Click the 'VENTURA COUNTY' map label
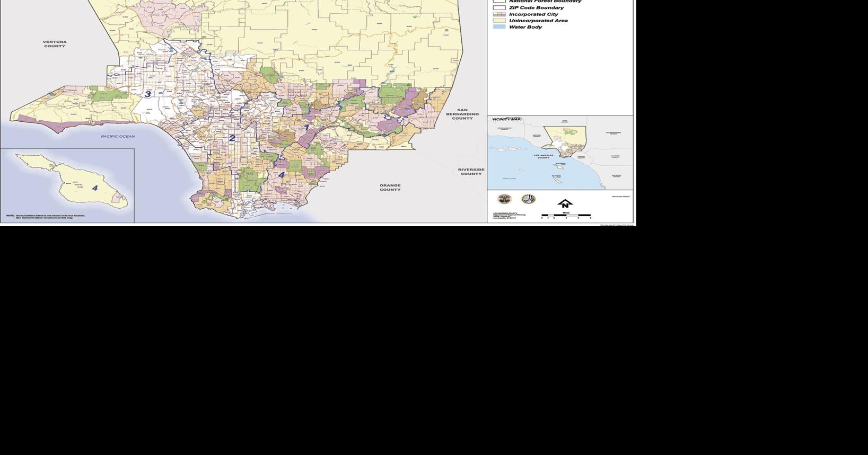Viewport: 868px width, 455px height. pyautogui.click(x=55, y=44)
